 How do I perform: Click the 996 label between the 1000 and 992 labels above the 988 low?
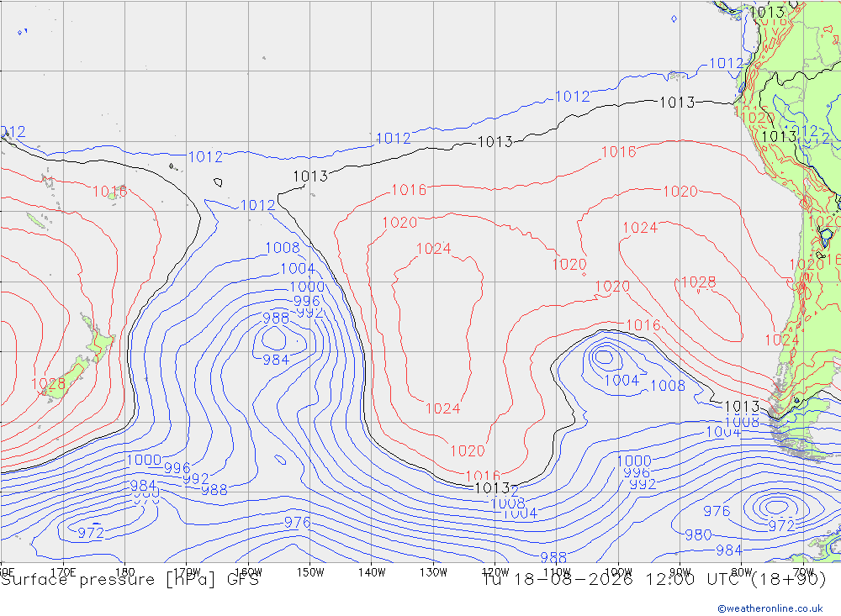pos(307,301)
